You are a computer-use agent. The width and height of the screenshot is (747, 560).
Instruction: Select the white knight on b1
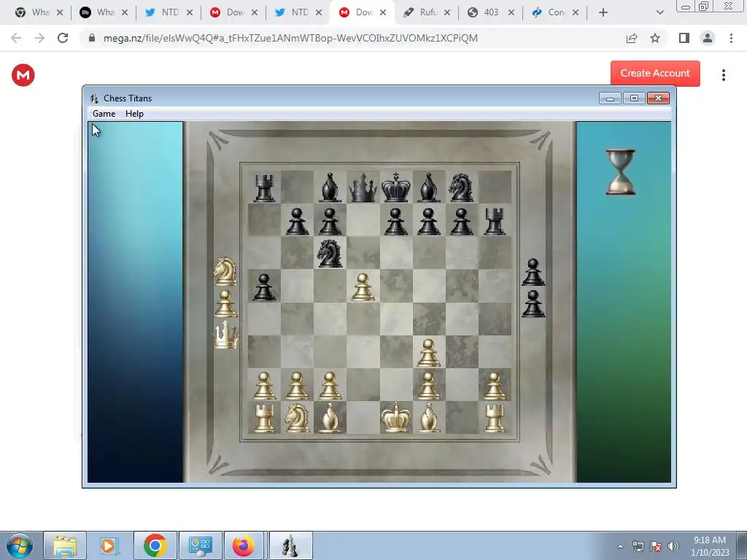297,418
